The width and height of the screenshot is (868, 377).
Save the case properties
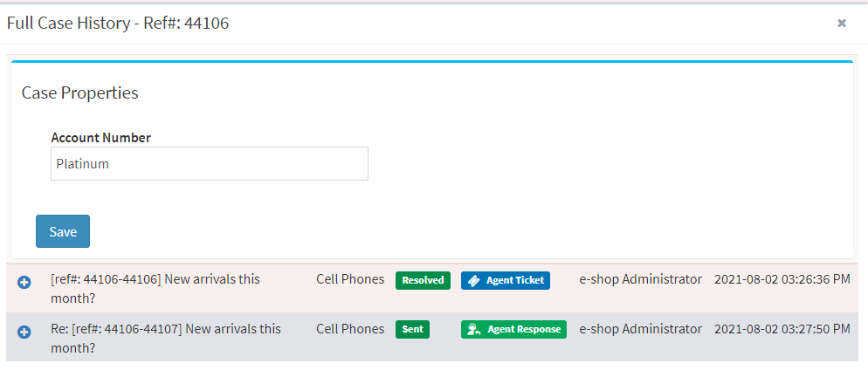[x=63, y=231]
